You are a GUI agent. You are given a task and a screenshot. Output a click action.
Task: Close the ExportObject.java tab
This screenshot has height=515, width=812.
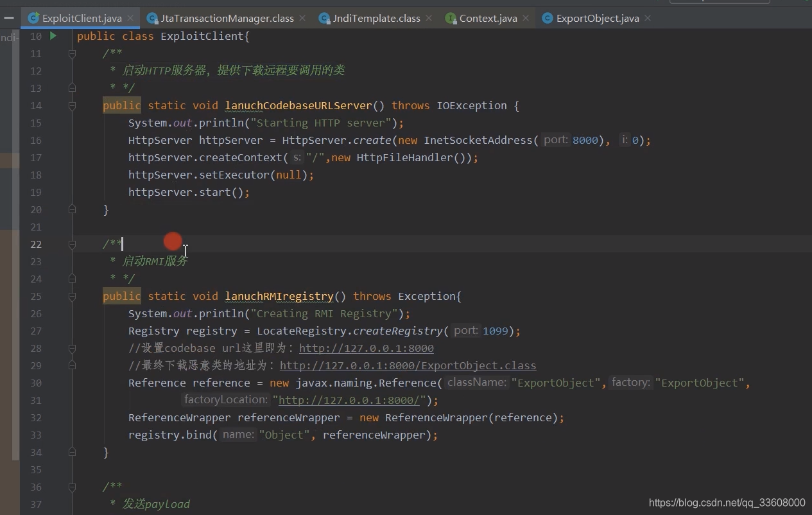pos(648,18)
